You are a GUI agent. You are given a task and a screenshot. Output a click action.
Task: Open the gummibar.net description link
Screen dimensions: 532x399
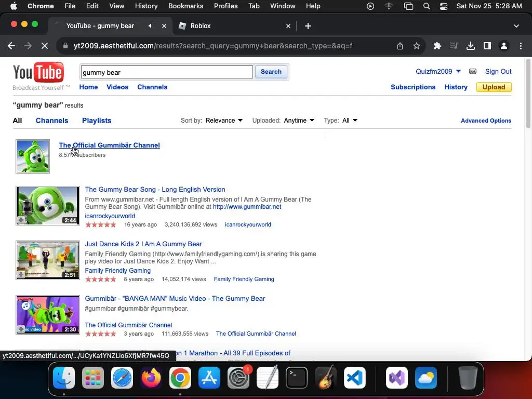point(247,207)
